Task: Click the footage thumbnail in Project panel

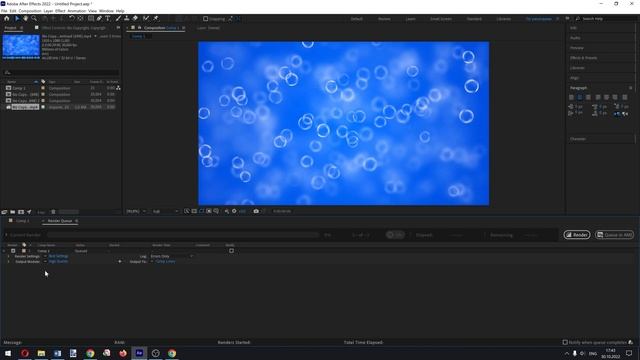Action: pos(21,47)
